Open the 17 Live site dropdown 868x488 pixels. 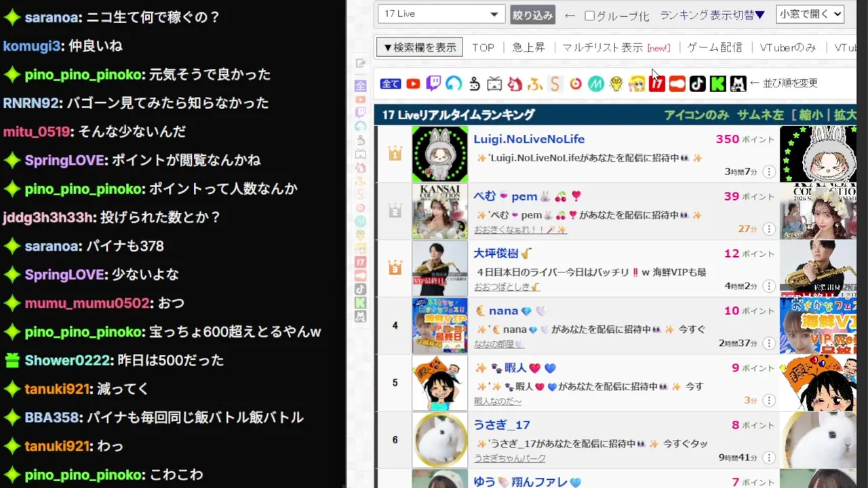[x=441, y=14]
